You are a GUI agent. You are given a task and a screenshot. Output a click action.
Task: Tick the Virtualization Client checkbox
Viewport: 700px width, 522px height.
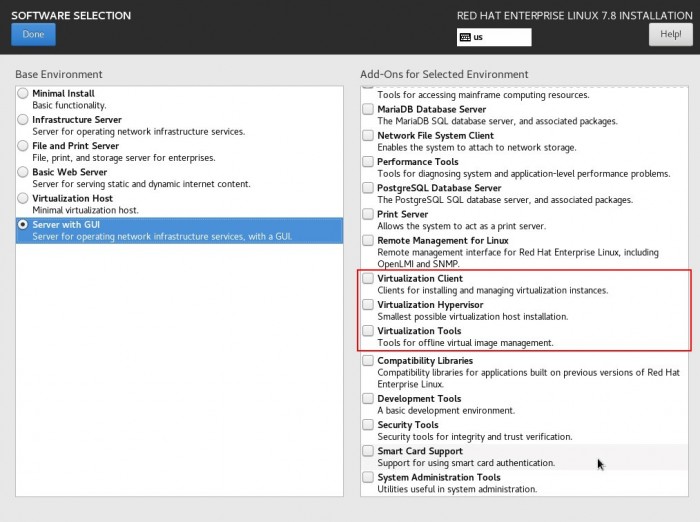[368, 278]
